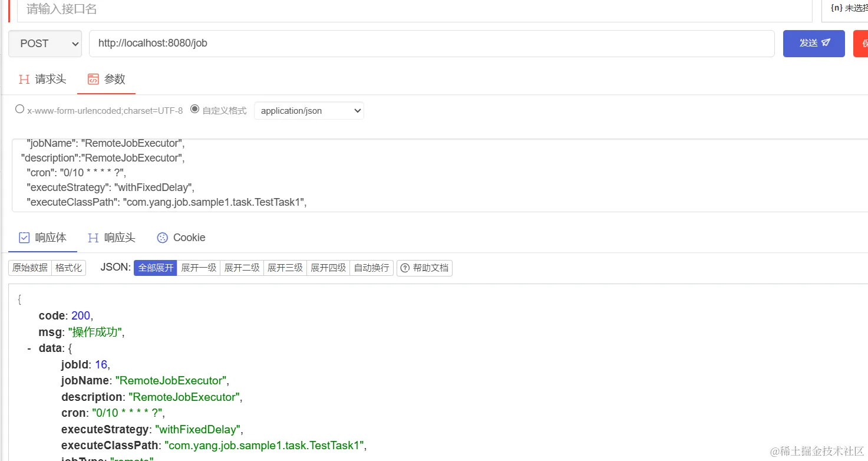
Task: Click request body "cron" line
Action: 76,173
